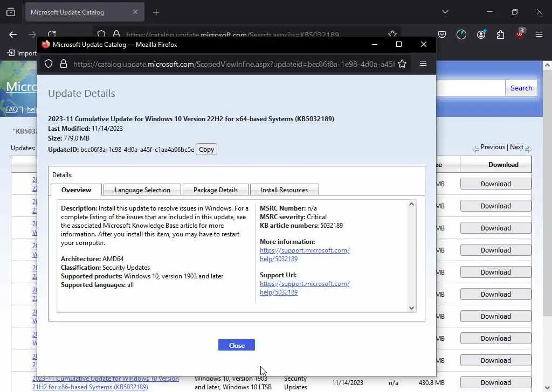Viewport: 552px width, 392px height.
Task: Click the catalog search input field
Action: pyautogui.click(x=470, y=88)
